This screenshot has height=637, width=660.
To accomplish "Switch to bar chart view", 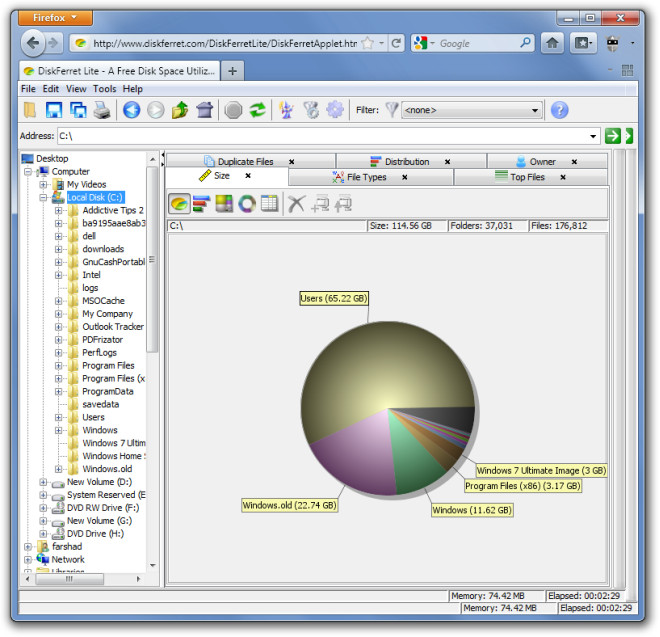I will [x=202, y=204].
